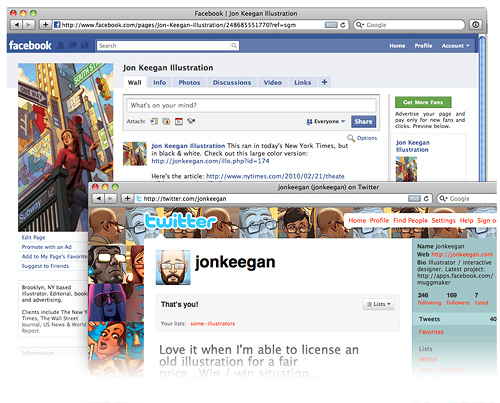Switch to the Wall tab

134,82
